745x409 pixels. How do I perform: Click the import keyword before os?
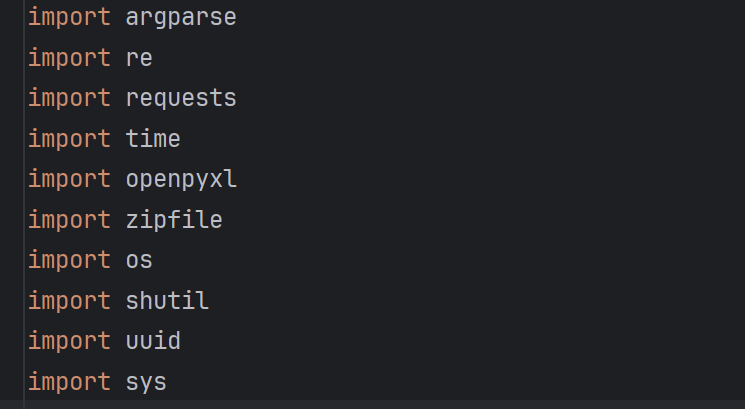69,260
